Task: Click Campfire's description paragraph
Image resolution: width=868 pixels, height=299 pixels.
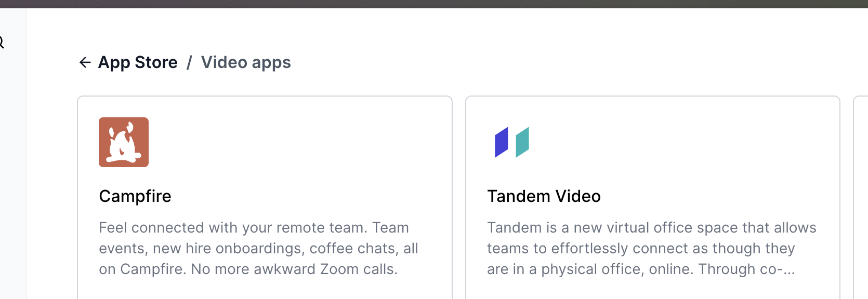Action: click(x=258, y=248)
